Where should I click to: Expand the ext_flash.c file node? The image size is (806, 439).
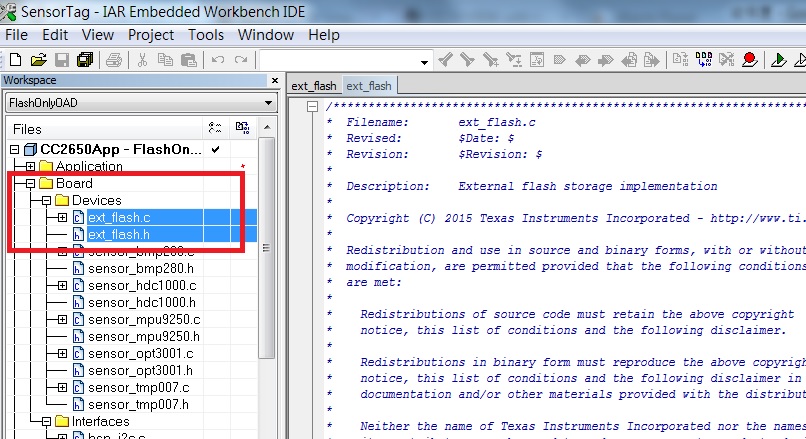click(62, 217)
